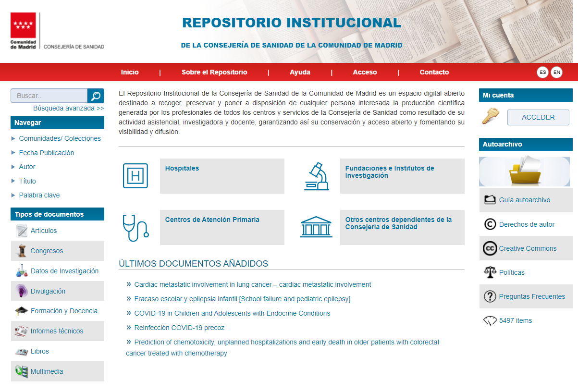Go to the Ayuda menu item
This screenshot has height=392, width=578.
click(x=300, y=72)
